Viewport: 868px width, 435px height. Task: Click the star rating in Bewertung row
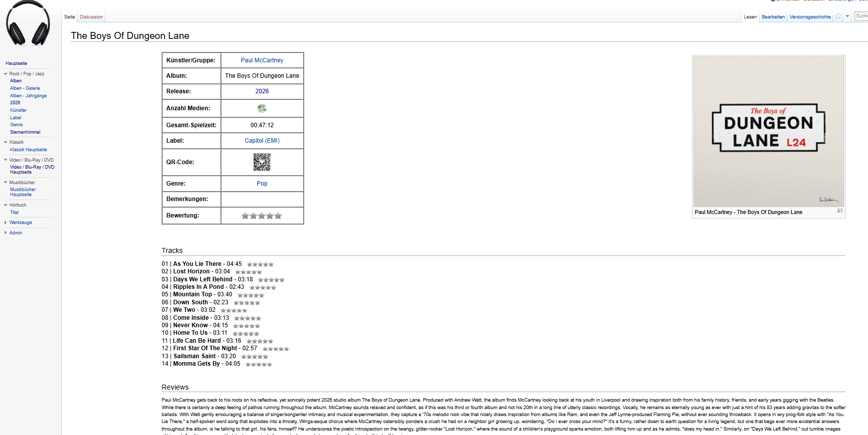tap(262, 216)
